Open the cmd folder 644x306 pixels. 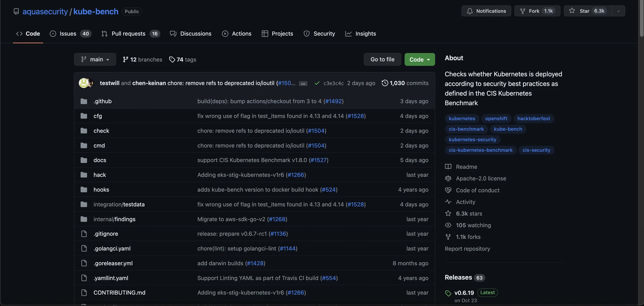pyautogui.click(x=99, y=146)
